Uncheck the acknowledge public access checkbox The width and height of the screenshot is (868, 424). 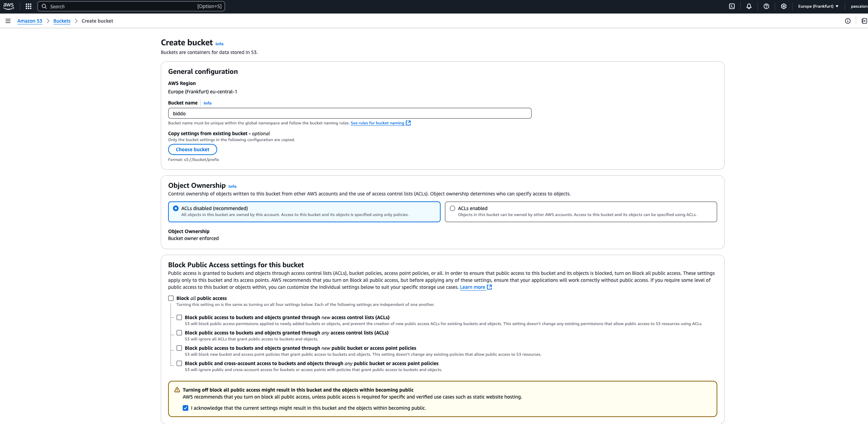[186, 408]
